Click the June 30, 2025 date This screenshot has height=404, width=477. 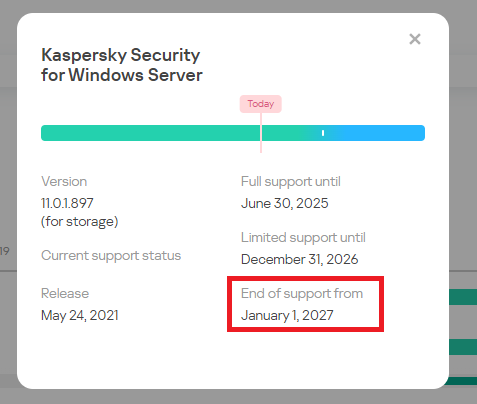click(x=285, y=203)
